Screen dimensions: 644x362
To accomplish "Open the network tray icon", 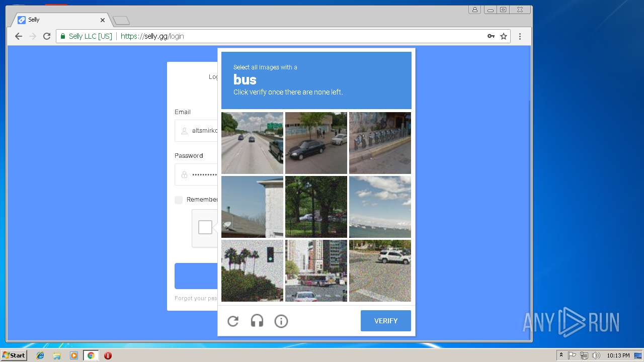I will [x=584, y=355].
